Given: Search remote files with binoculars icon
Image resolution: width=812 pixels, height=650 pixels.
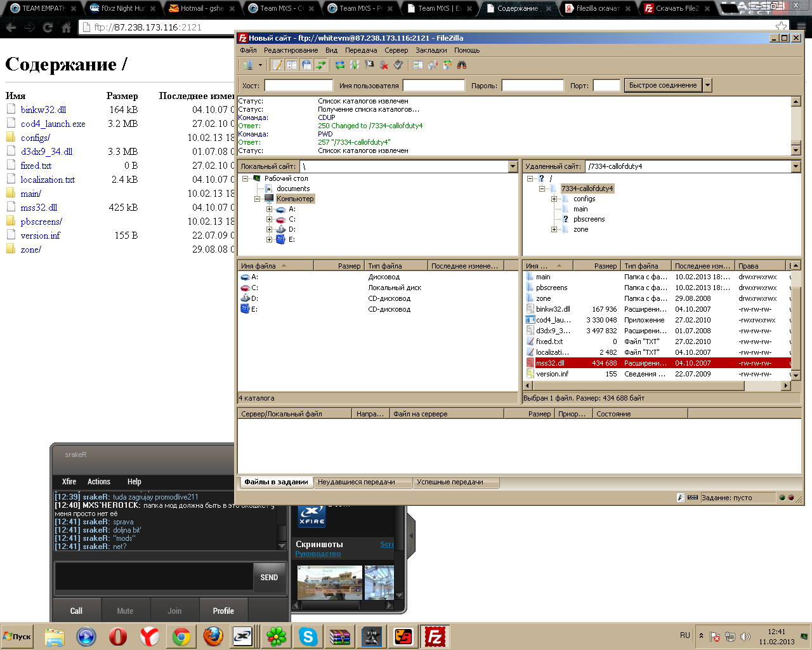Looking at the screenshot, I should 462,65.
